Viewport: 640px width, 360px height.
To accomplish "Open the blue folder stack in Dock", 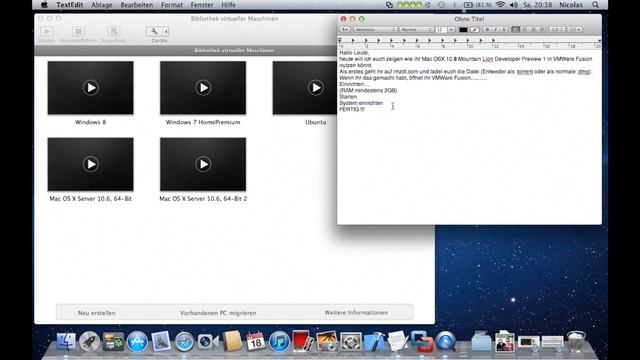I will 481,342.
